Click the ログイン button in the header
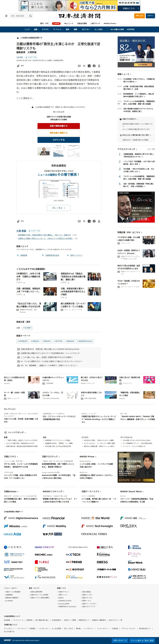 (x=150, y=16)
